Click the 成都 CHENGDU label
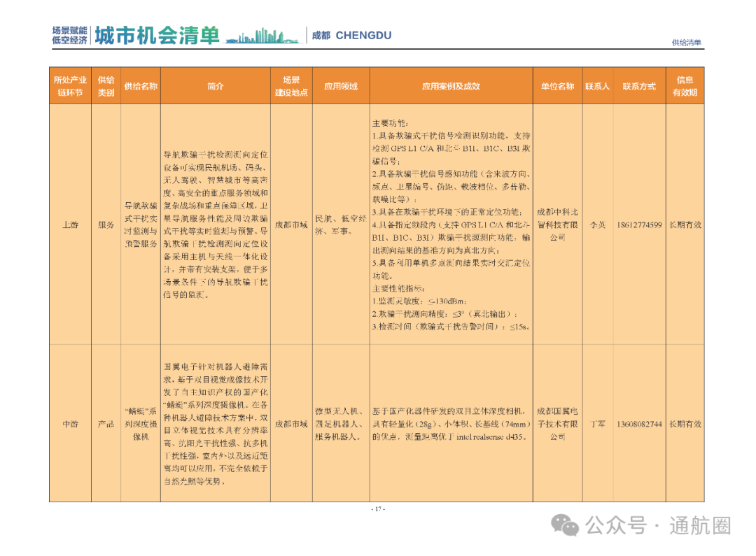The image size is (756, 556). 351,35
